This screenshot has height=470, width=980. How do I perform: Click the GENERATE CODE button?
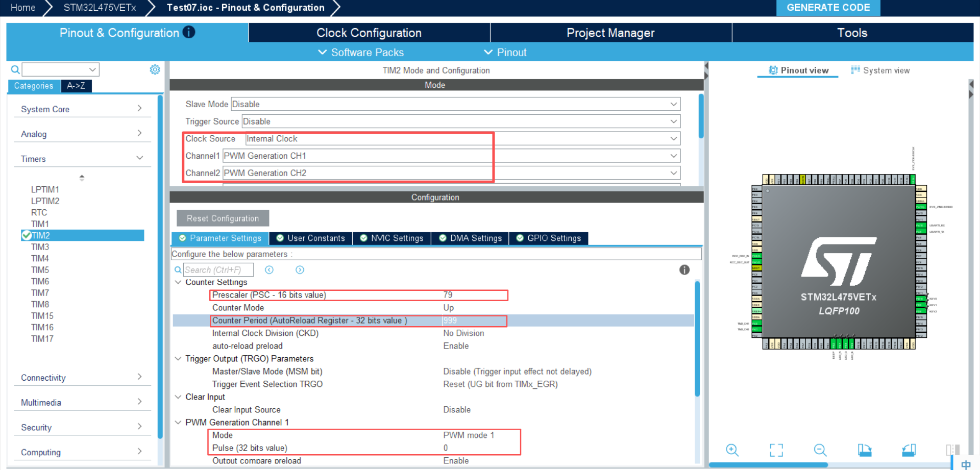828,8
